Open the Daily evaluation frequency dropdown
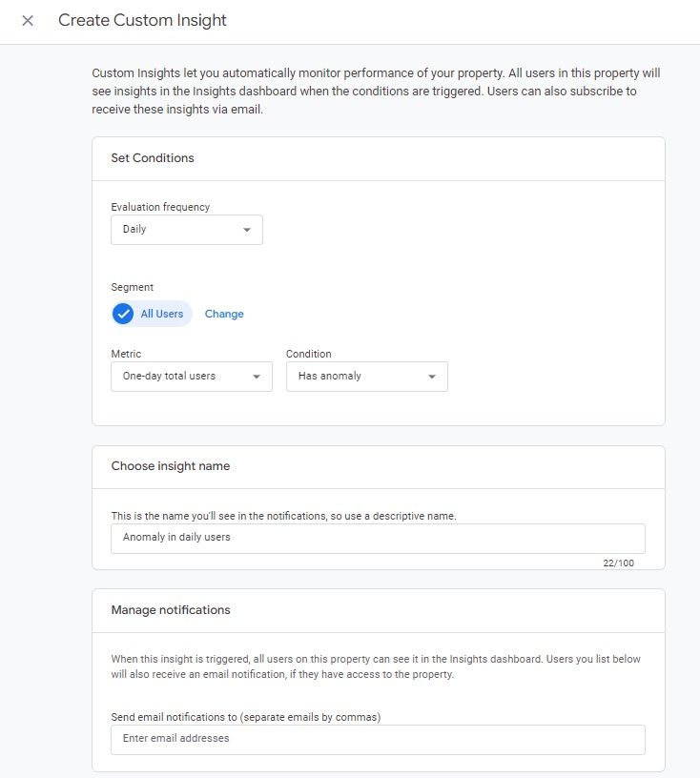The width and height of the screenshot is (700, 778). [186, 230]
